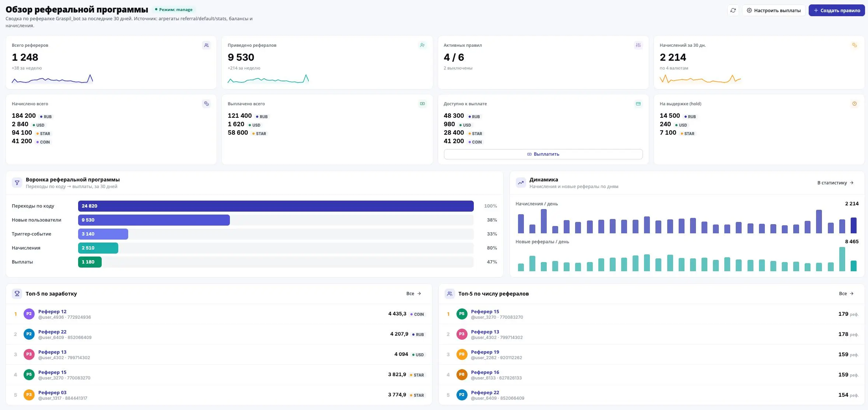Click the funnel icon beside Воронка реферальной программы
This screenshot has height=410, width=868.
(17, 183)
